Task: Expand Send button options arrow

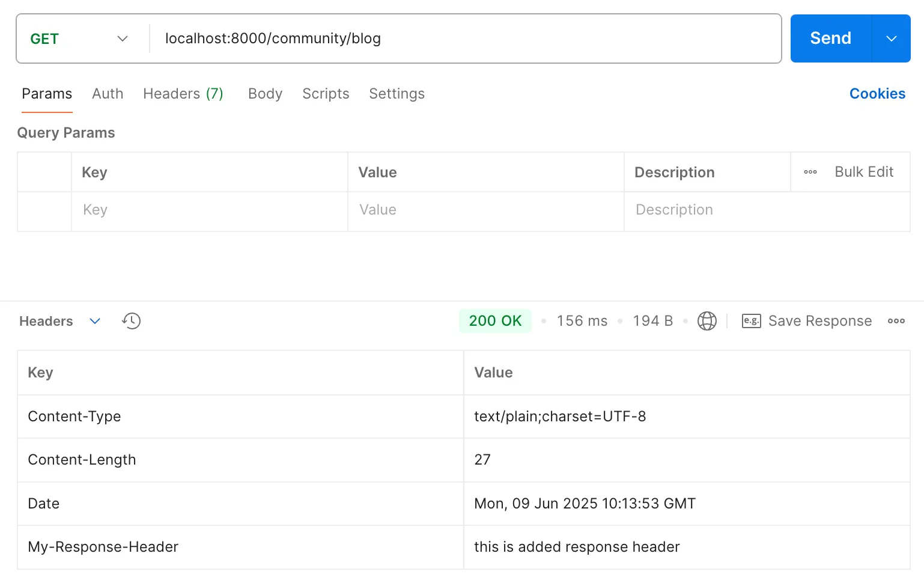Action: click(x=891, y=38)
